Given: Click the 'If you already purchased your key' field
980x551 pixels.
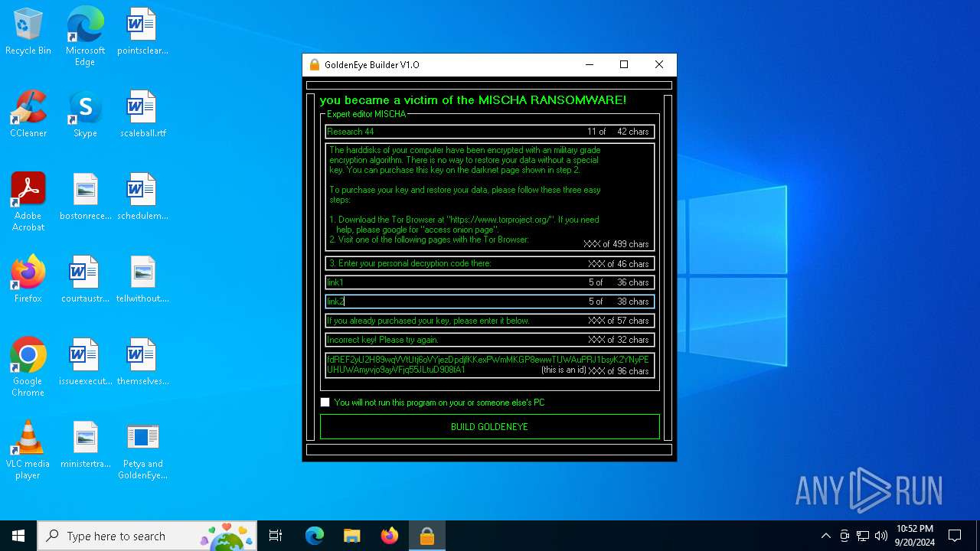Looking at the screenshot, I should pos(490,321).
